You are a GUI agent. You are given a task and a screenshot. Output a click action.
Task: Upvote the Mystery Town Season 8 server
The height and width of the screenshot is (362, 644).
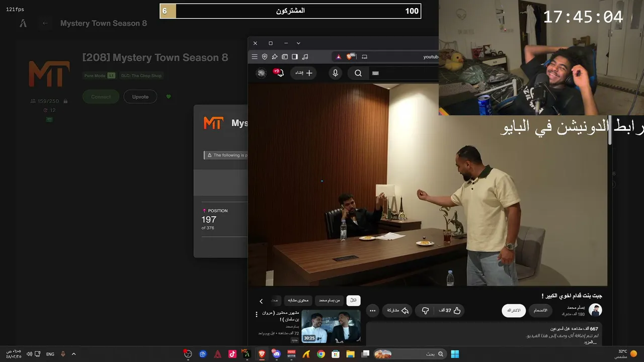[x=140, y=97]
